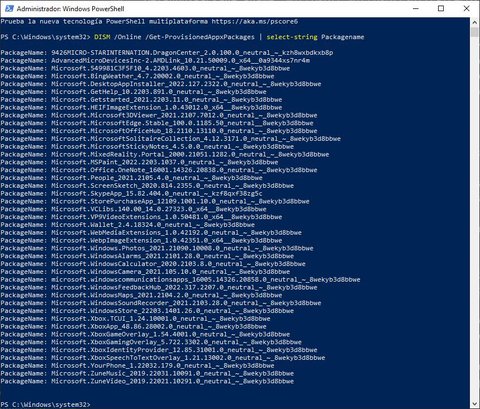Click the WindowsStore package line
Viewport: 480px width, 409px height.
click(x=147, y=311)
